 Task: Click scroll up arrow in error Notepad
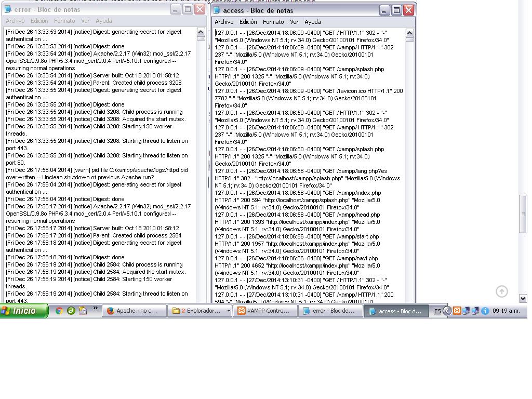[x=201, y=32]
